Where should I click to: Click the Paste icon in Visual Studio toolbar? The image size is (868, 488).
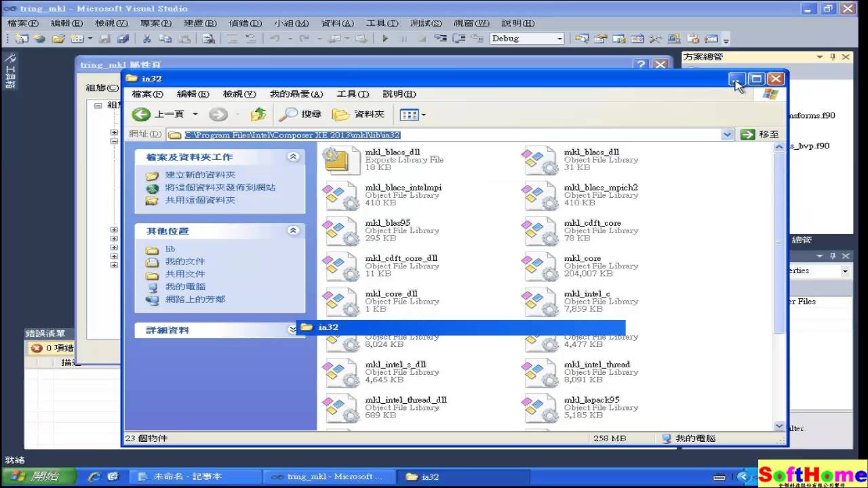coord(184,39)
